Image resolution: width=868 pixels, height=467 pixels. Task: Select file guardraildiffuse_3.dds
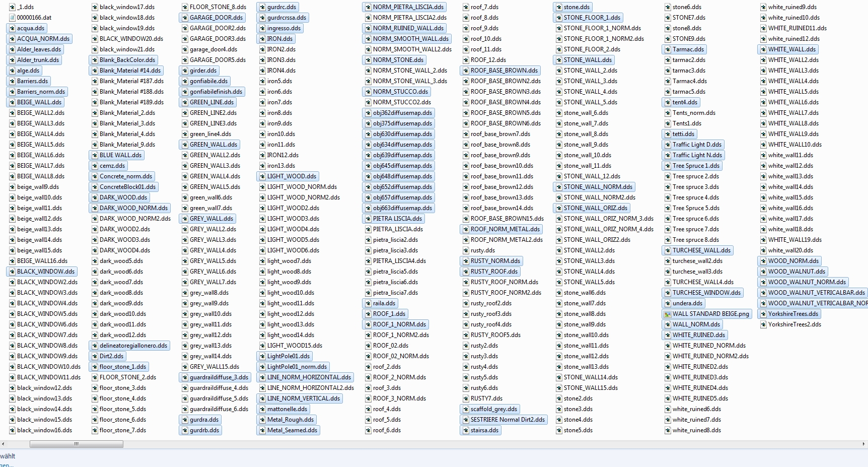tap(214, 377)
